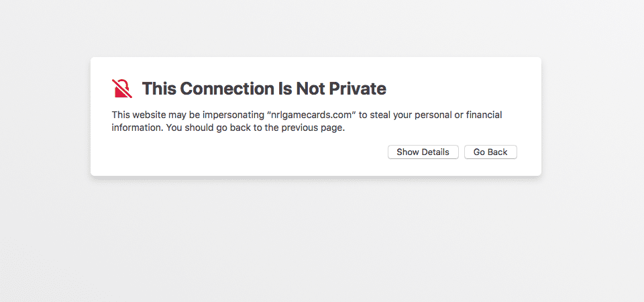Screen dimensions: 644x302
Task: Click the phrase "may be" in the warning
Action: click(183, 115)
